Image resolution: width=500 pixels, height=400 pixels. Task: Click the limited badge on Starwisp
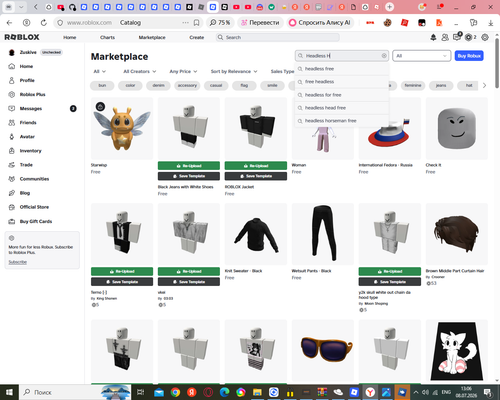(x=100, y=106)
